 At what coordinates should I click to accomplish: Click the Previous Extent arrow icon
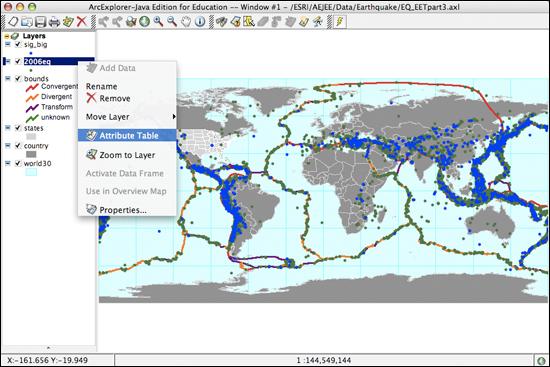pyautogui.click(x=103, y=22)
